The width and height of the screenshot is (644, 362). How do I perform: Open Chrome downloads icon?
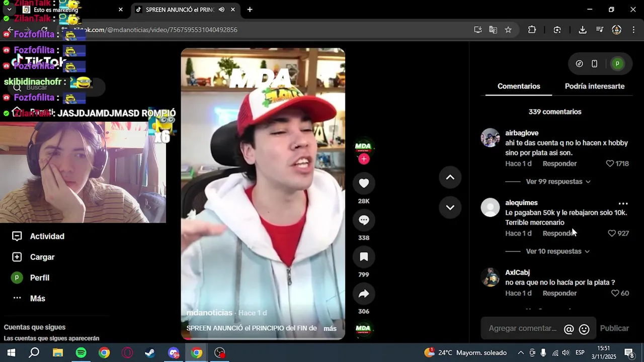[583, 30]
